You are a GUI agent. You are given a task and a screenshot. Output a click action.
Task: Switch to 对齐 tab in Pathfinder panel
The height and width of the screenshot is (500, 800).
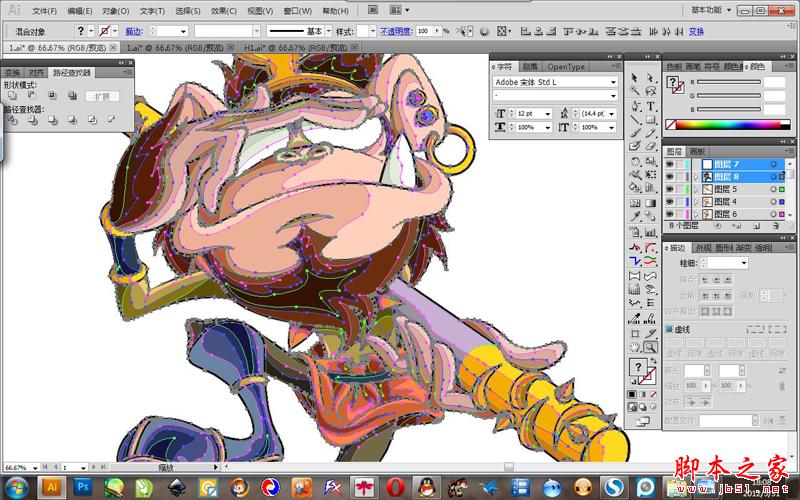click(x=36, y=73)
